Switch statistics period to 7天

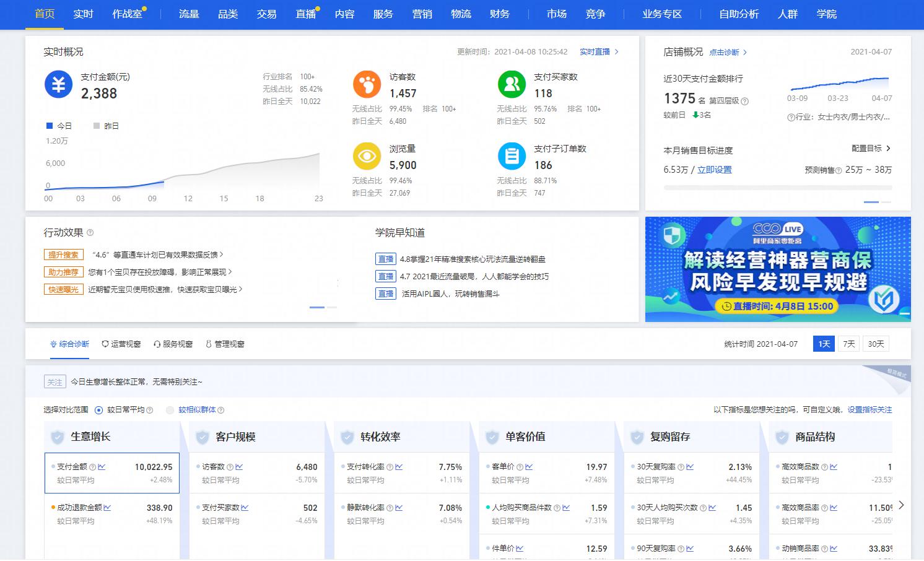pos(848,344)
